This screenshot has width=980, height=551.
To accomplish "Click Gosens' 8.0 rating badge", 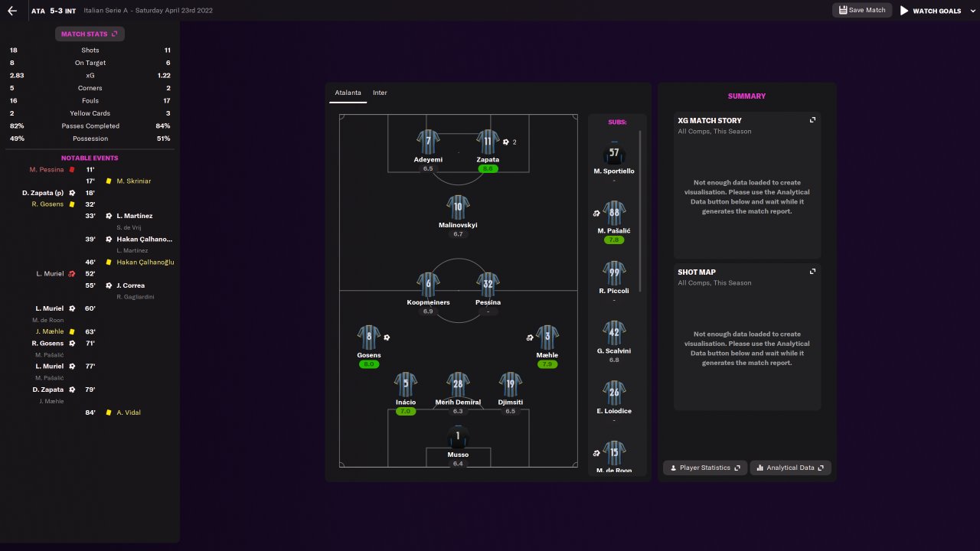I will click(x=369, y=364).
